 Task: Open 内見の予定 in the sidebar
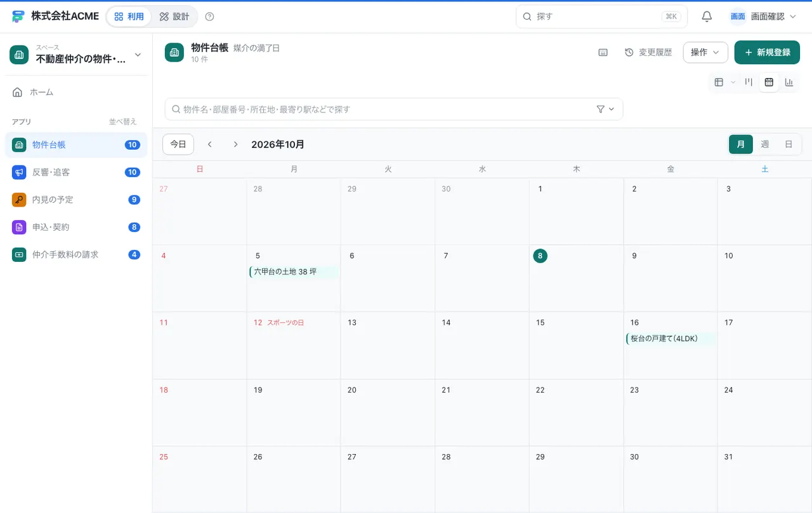(76, 200)
